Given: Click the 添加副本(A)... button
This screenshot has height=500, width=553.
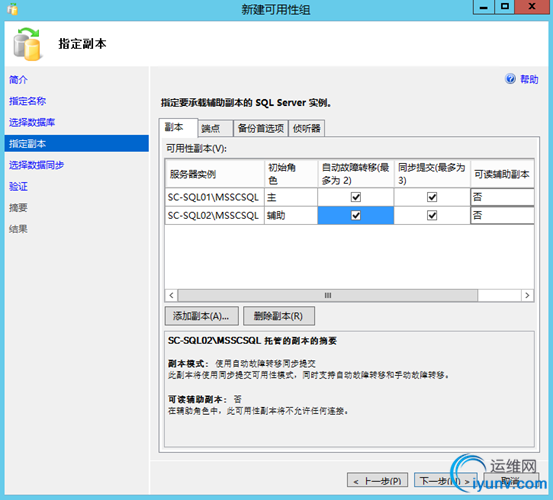Looking at the screenshot, I should pos(201,316).
